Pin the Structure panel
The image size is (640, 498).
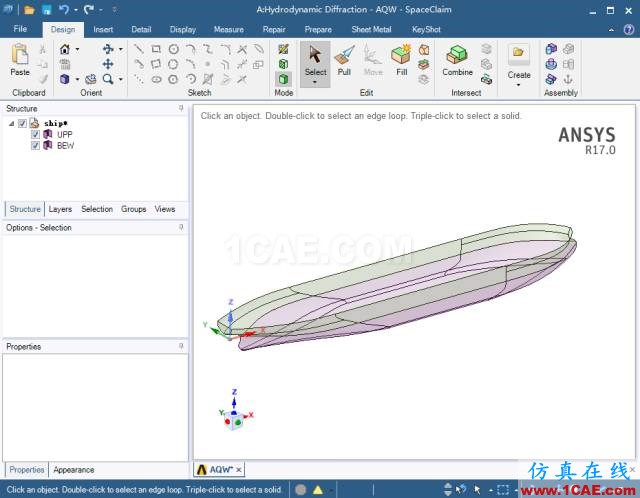tap(181, 108)
